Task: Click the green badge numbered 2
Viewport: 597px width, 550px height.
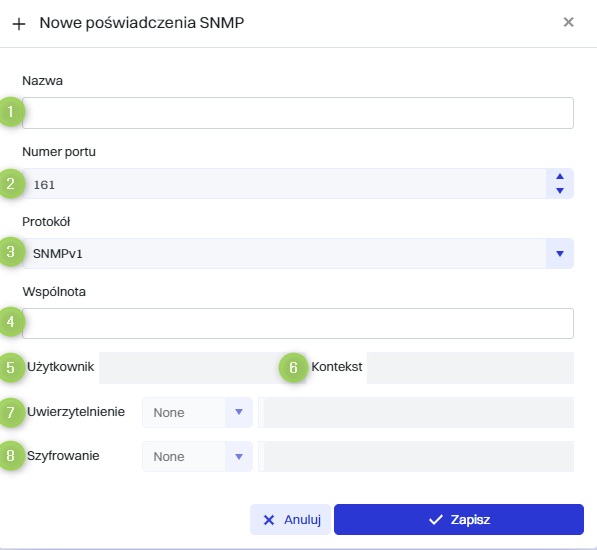Action: [11, 184]
